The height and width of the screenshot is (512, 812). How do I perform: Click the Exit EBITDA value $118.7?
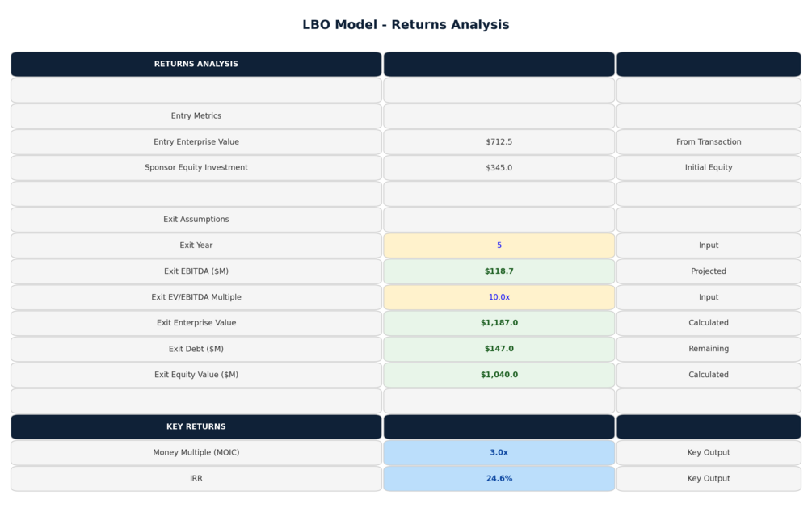pos(499,271)
